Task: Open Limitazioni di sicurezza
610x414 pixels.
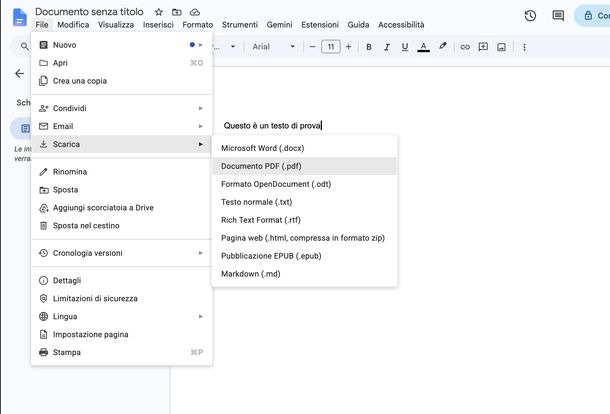Action: click(121, 298)
